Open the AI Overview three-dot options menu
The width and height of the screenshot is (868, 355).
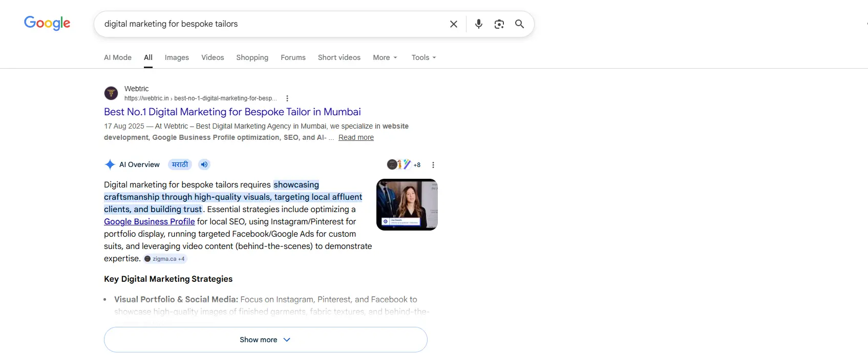(x=433, y=165)
